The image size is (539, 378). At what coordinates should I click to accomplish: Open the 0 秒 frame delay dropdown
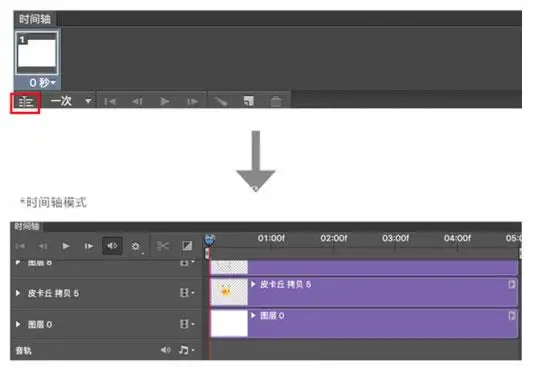pyautogui.click(x=42, y=83)
